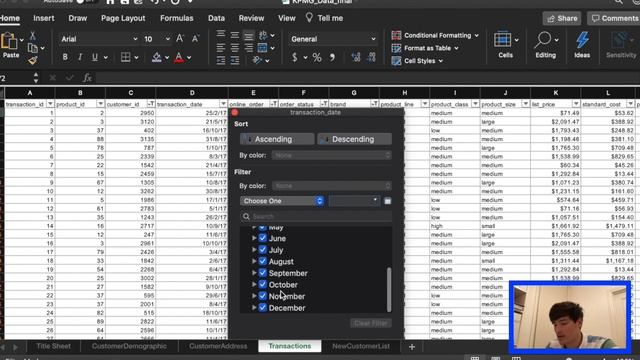Switch to the Formulas ribbon tab
Image resolution: width=640 pixels, height=360 pixels.
(x=177, y=18)
